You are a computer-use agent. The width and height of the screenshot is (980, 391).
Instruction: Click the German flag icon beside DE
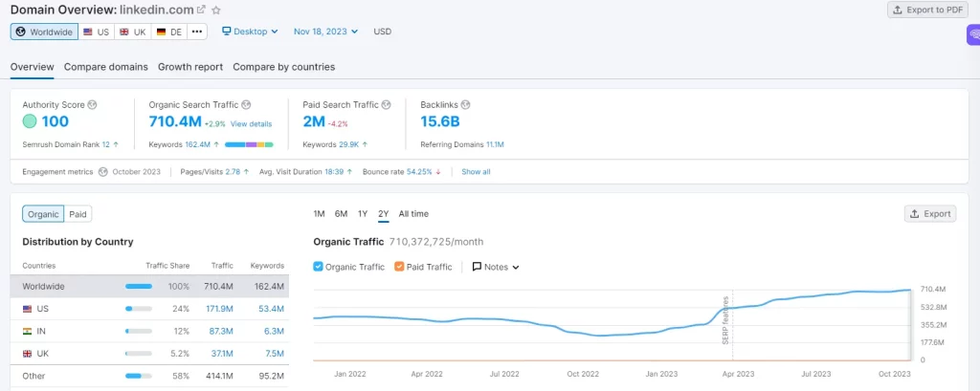tap(161, 32)
